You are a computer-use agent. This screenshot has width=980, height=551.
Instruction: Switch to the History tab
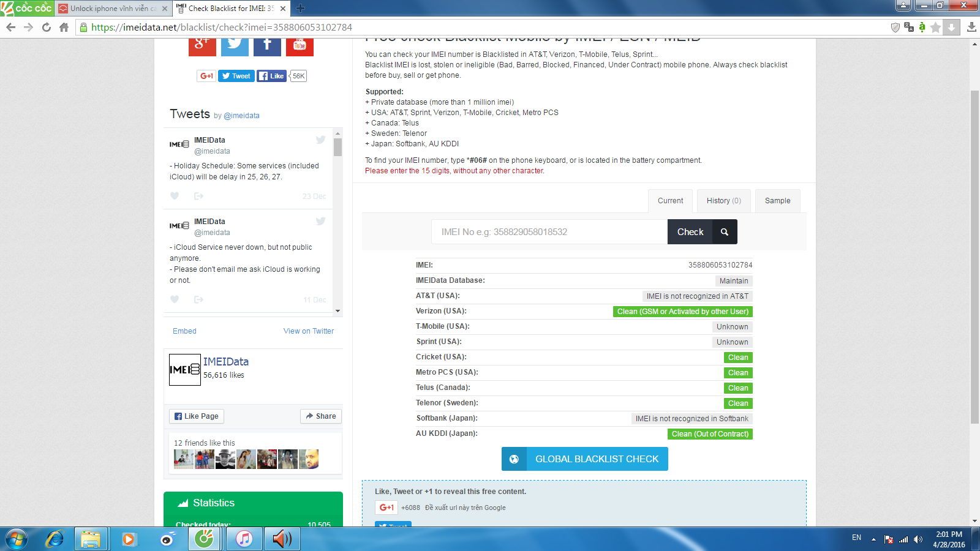point(723,201)
